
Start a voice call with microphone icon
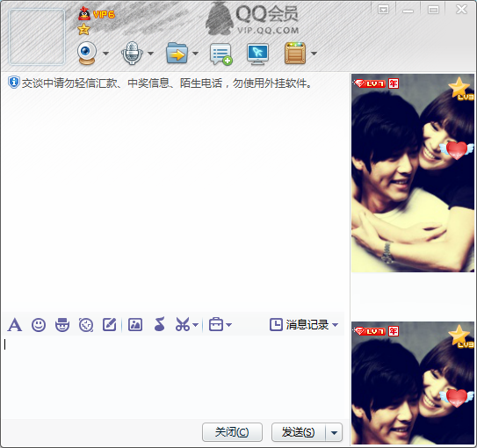coord(132,53)
